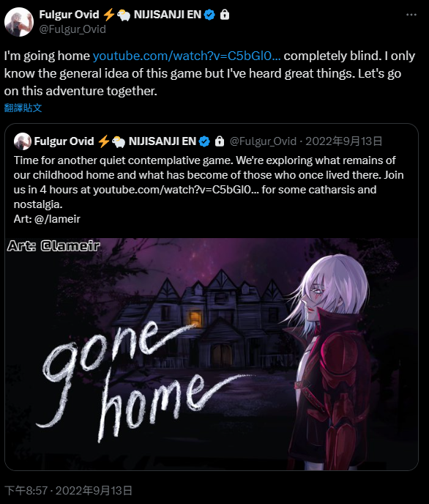Click the verified badge in quoted tweet
The image size is (429, 504).
point(204,141)
